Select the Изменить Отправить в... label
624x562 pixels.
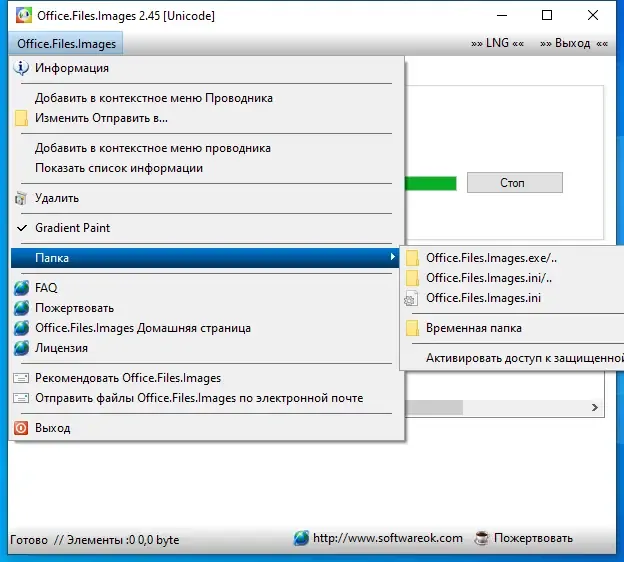[x=101, y=118]
